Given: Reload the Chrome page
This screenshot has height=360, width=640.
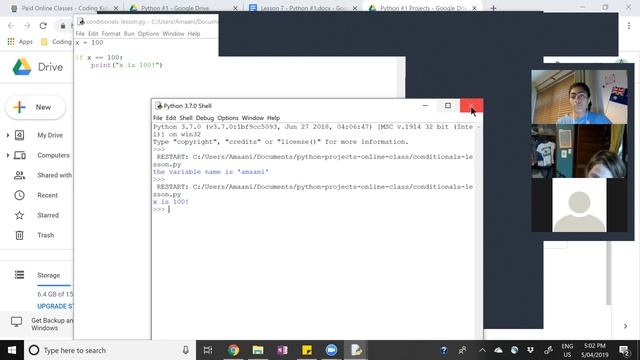Looking at the screenshot, I should 43,26.
